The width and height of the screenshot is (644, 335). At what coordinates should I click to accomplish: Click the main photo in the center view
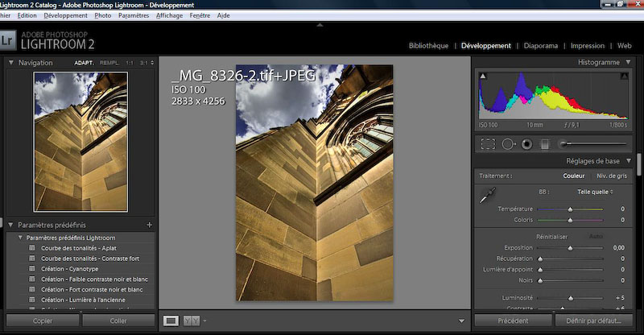click(314, 183)
